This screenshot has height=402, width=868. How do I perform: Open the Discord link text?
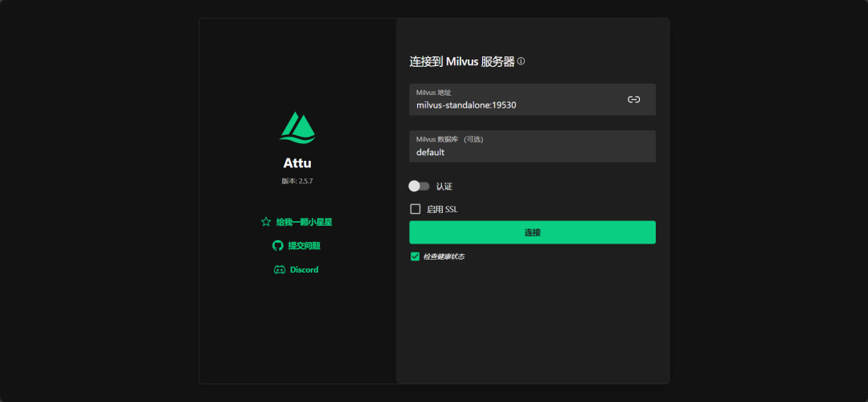click(x=305, y=269)
